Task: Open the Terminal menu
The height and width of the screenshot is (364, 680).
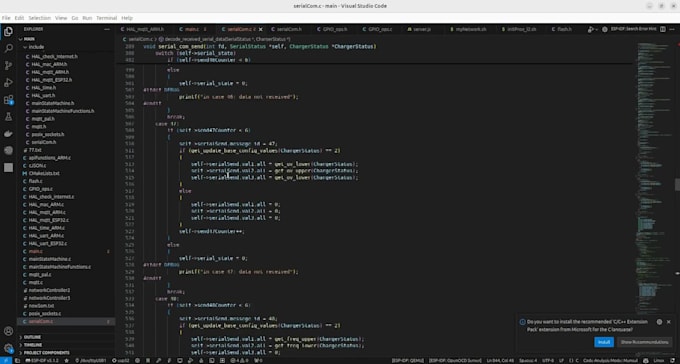Action: coord(107,18)
